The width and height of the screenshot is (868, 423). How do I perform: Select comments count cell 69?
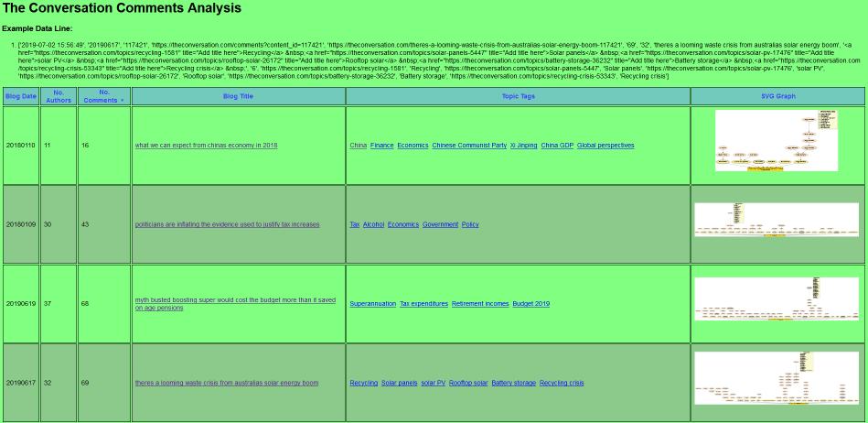coord(104,383)
